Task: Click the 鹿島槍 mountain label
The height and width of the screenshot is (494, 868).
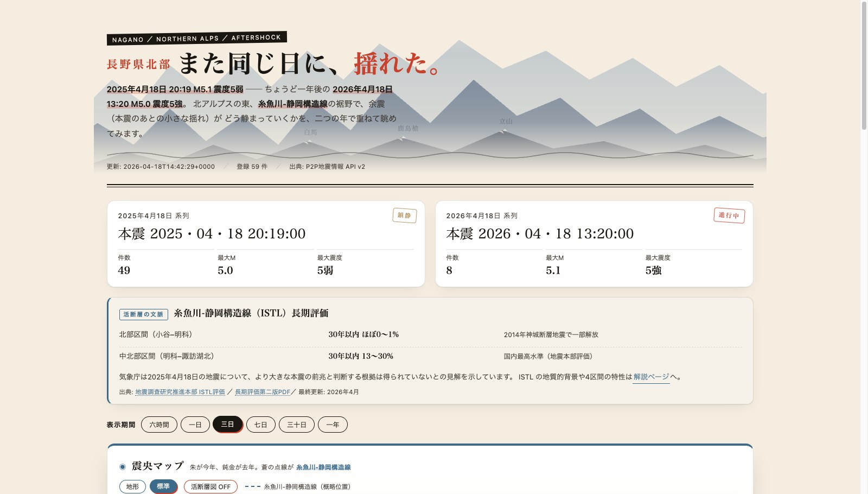Action: click(408, 128)
